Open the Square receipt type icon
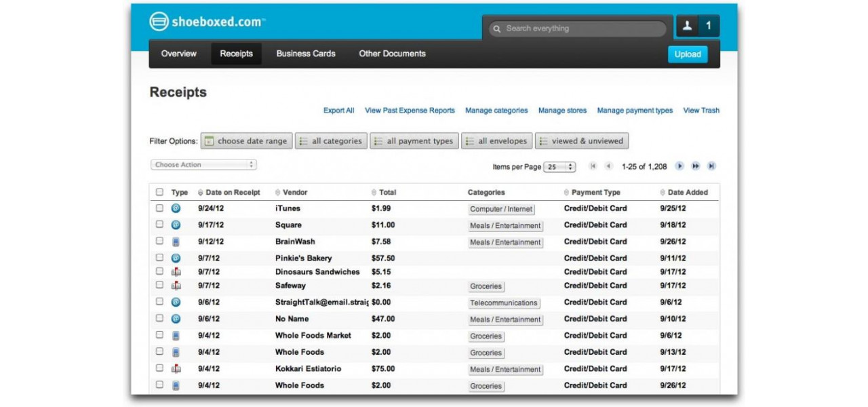Viewport: 868px width, 407px height. pyautogui.click(x=176, y=225)
